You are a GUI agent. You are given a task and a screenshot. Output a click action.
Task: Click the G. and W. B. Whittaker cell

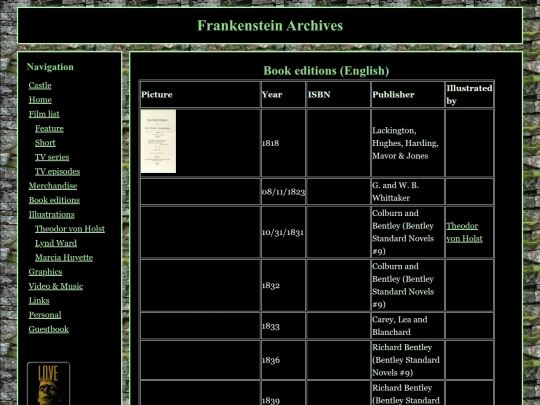click(408, 191)
